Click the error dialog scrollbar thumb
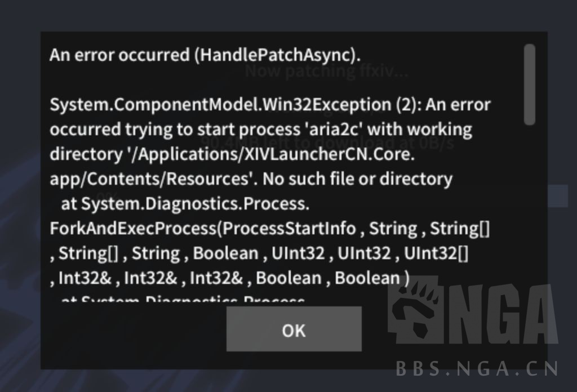The image size is (577, 392). [529, 84]
